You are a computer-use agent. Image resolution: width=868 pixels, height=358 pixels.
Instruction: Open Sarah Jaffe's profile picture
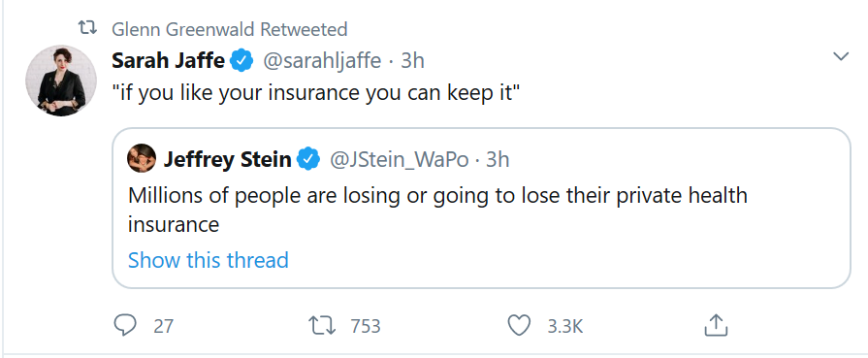(61, 81)
